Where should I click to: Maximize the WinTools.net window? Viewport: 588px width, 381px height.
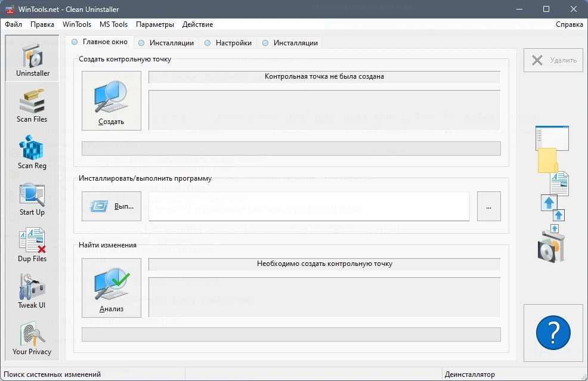click(546, 9)
